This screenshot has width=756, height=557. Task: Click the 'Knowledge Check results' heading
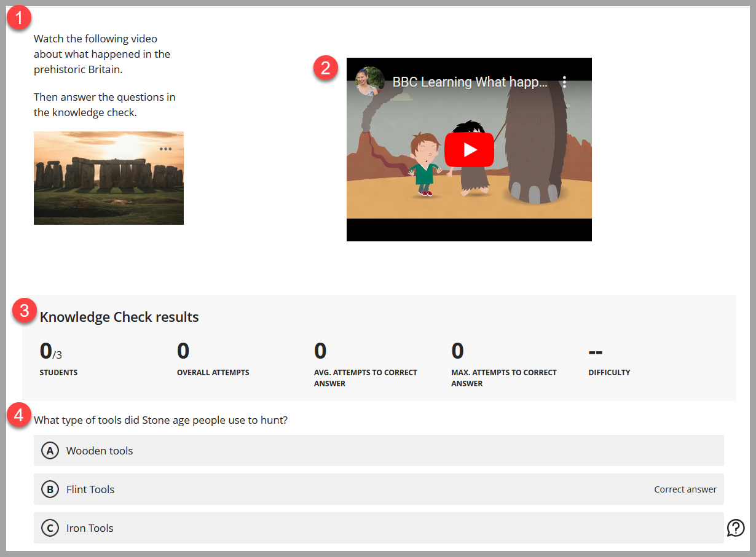(x=119, y=317)
